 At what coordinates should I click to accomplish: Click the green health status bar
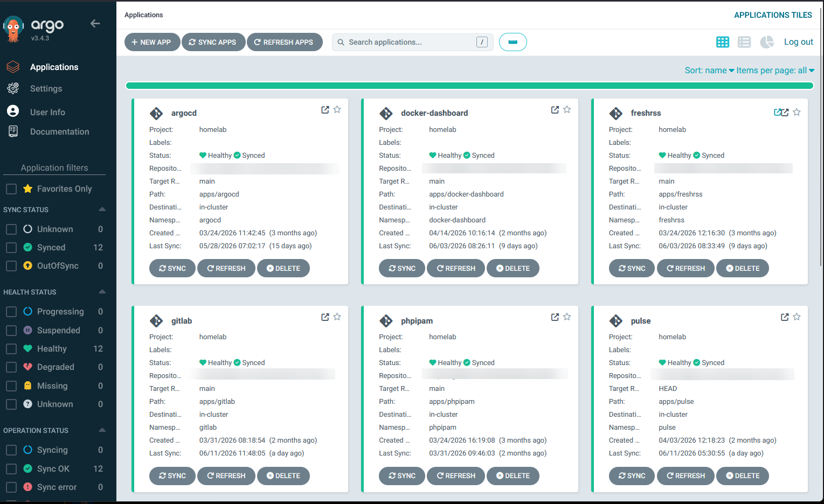(x=469, y=86)
